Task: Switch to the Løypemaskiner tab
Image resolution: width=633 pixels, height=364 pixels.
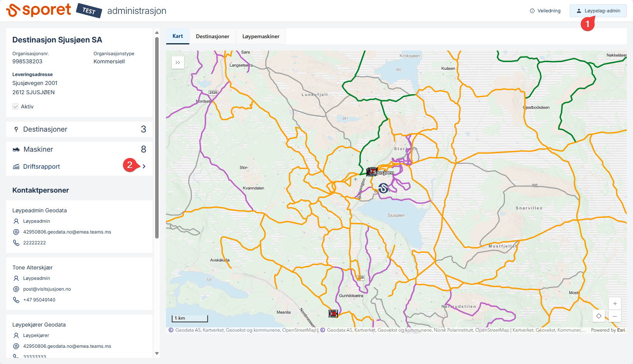Action: 261,36
